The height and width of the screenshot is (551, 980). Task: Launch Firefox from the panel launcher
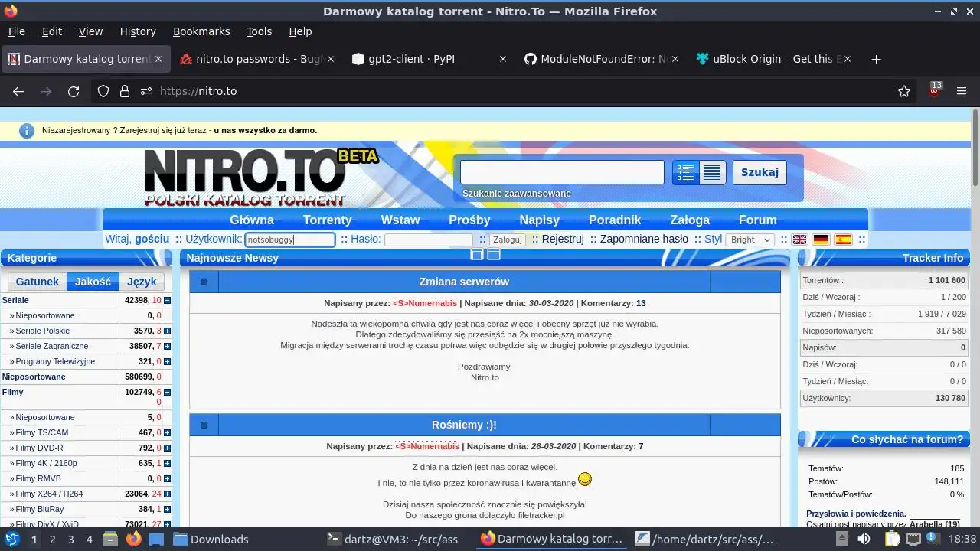(134, 539)
